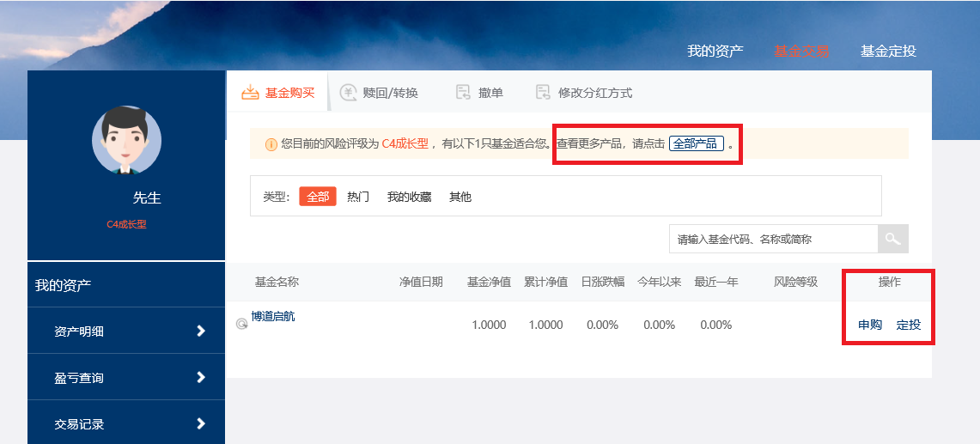Filter by 热门 type
Viewport: 980px width, 444px height.
pyautogui.click(x=358, y=197)
